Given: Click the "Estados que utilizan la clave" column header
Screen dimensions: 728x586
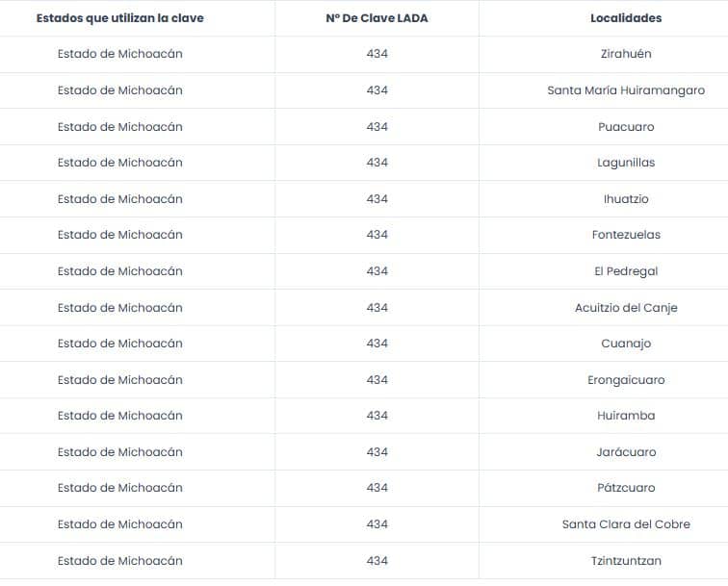Looking at the screenshot, I should coord(119,18).
